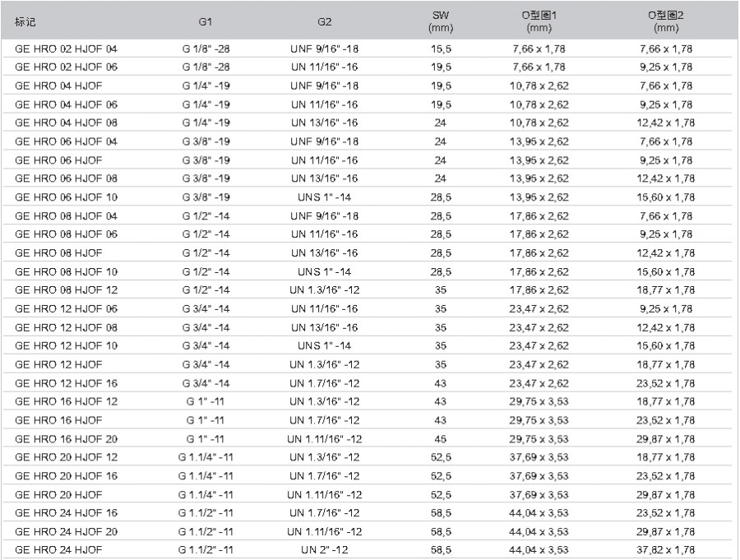740x560 pixels.
Task: Click the G2 column header
Action: 325,21
